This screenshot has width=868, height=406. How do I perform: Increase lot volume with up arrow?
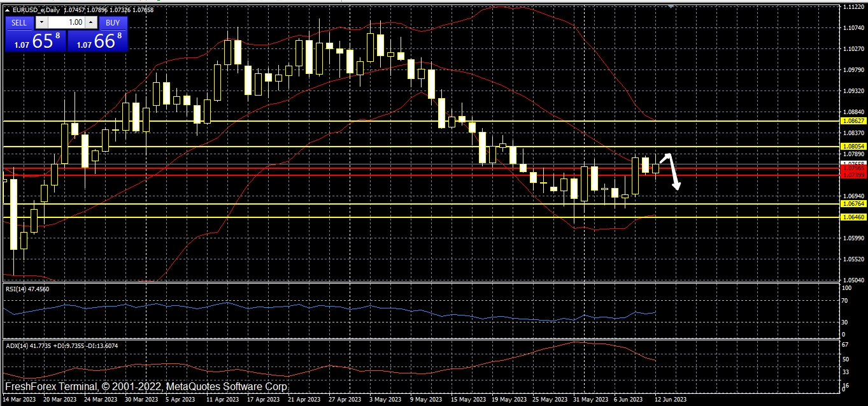(90, 22)
